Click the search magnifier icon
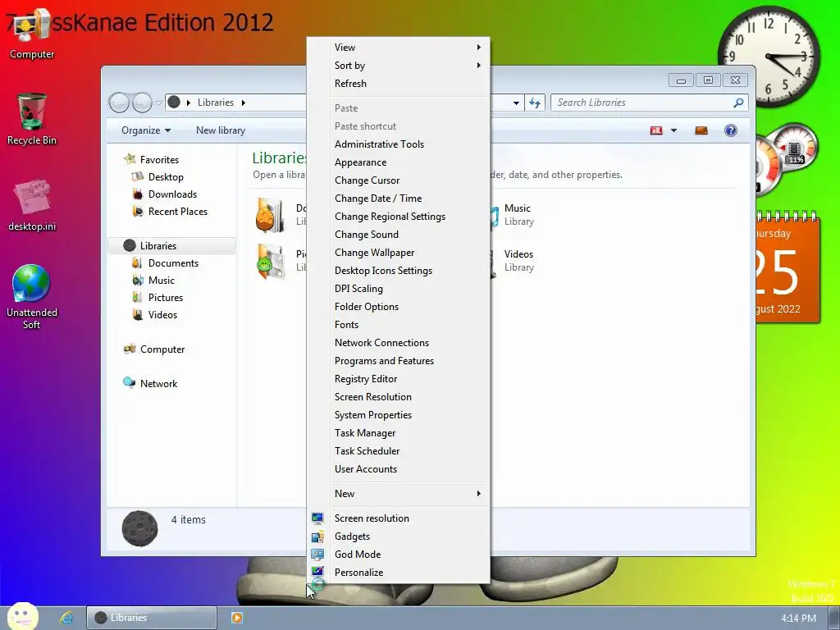This screenshot has height=630, width=840. pyautogui.click(x=738, y=103)
